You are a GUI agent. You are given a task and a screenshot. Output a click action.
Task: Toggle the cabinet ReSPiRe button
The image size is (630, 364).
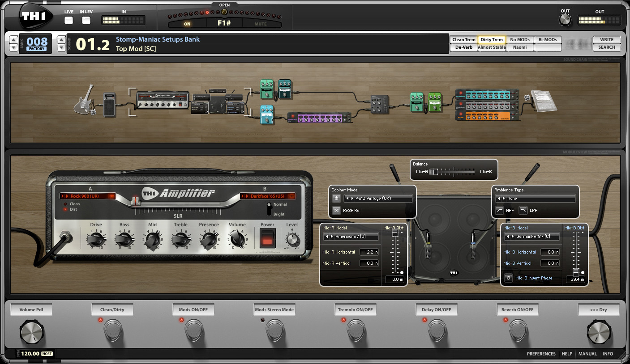(336, 210)
